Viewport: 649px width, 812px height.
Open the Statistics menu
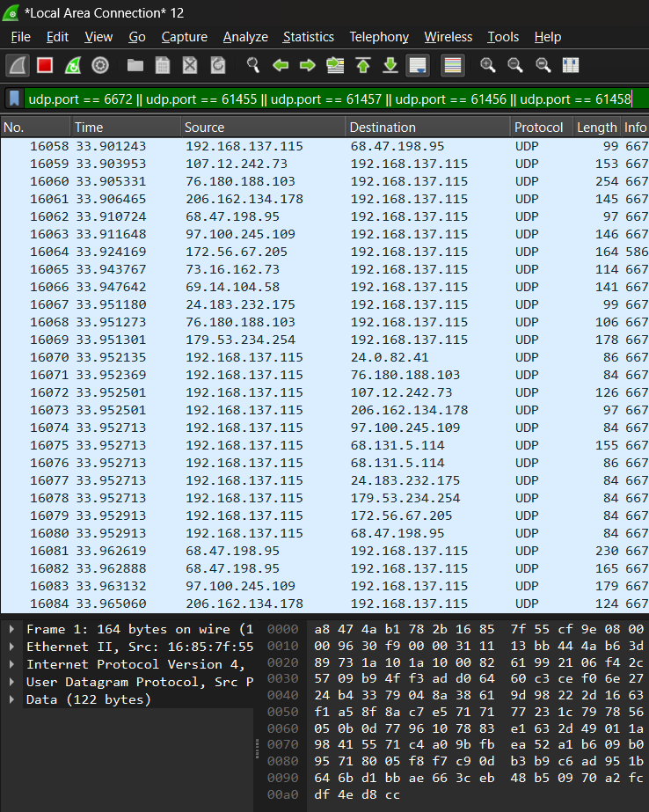[308, 37]
